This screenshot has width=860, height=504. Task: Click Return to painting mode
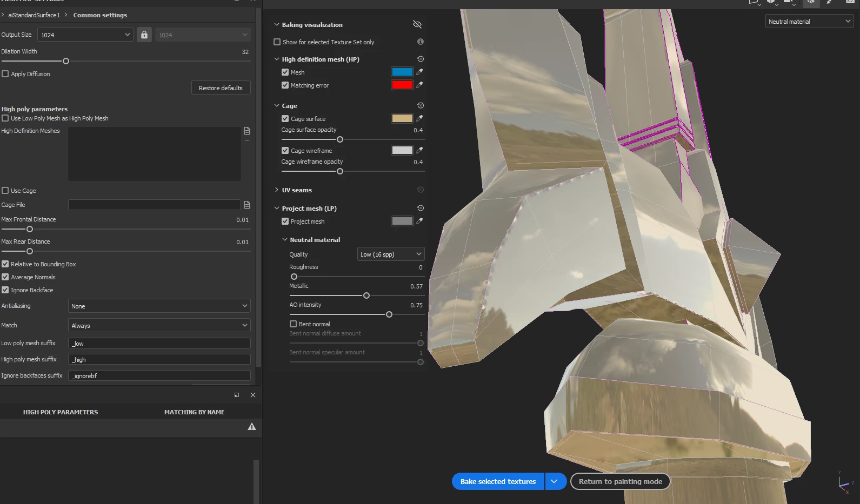click(620, 481)
